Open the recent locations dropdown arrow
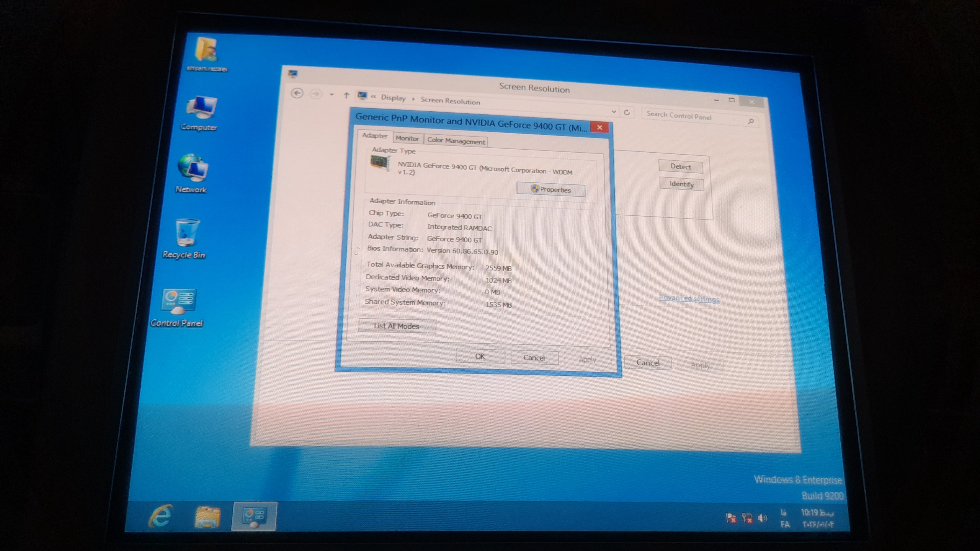The width and height of the screenshot is (980, 551). pos(332,95)
